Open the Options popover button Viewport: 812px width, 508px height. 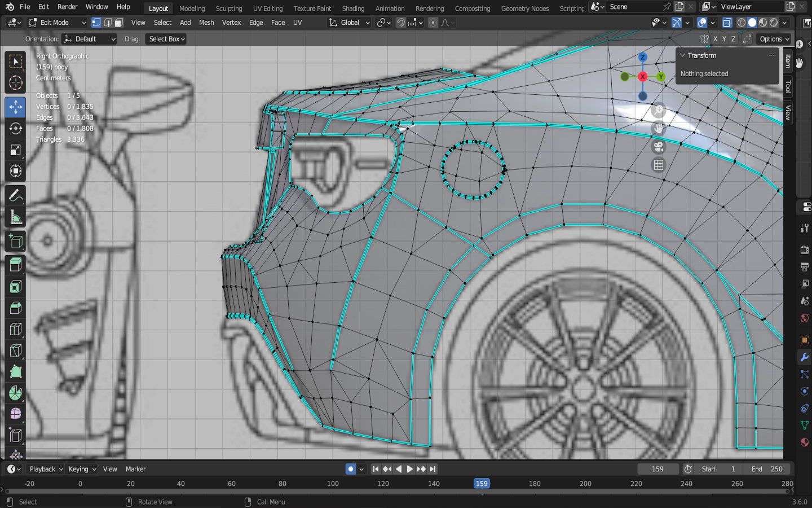click(774, 39)
